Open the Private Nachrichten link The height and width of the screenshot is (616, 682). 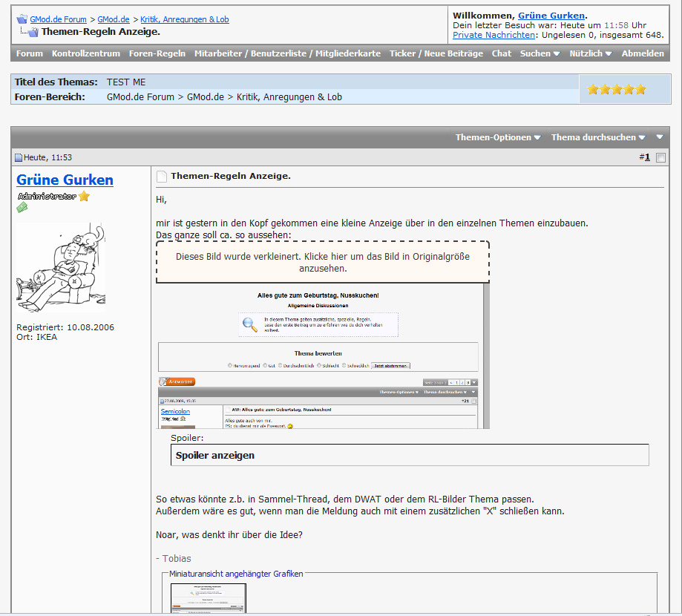tap(494, 35)
